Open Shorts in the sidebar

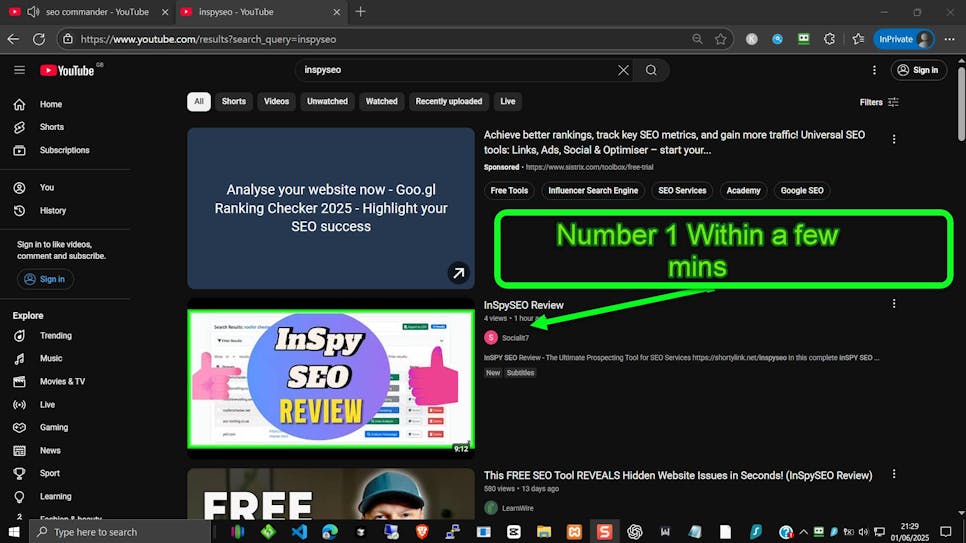point(51,127)
